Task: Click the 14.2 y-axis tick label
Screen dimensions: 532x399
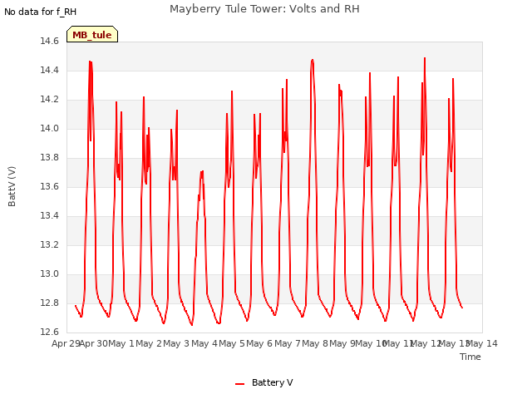Action: point(49,100)
